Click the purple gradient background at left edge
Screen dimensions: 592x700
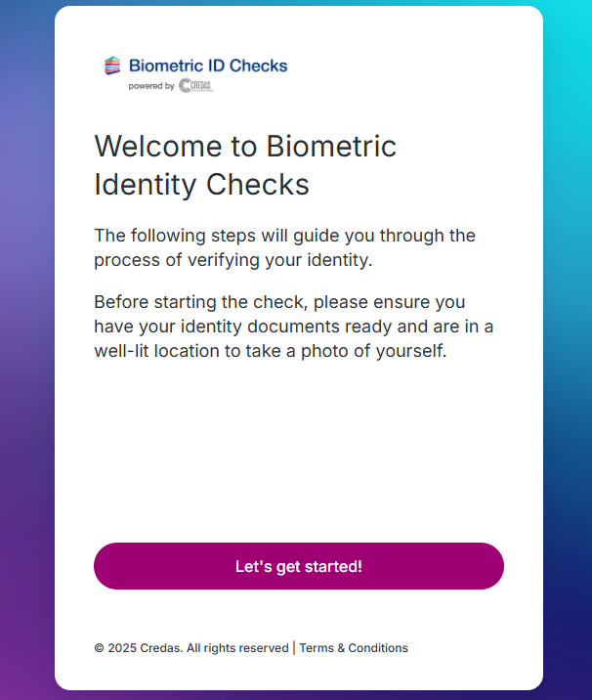coord(26,391)
